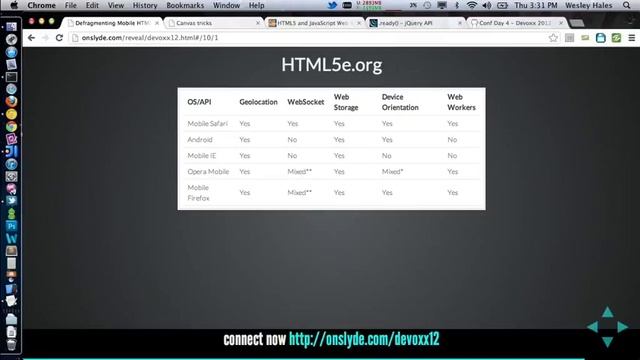640x360 pixels.
Task: Click the gray grid extension icon in the toolbar
Action: pyautogui.click(x=569, y=38)
